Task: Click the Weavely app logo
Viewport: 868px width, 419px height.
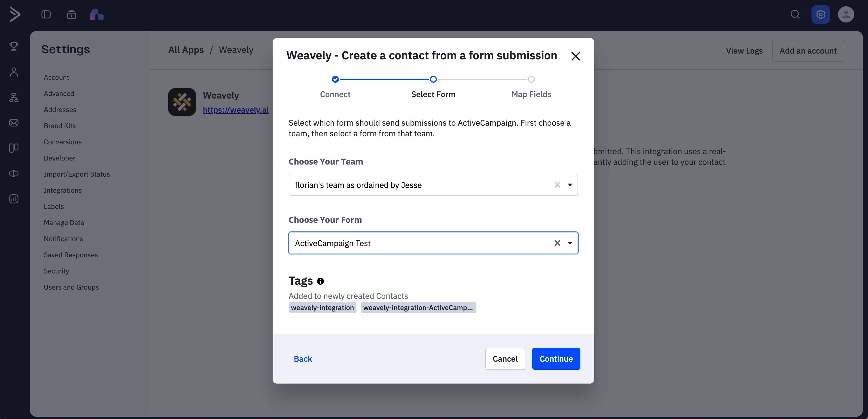Action: tap(182, 102)
